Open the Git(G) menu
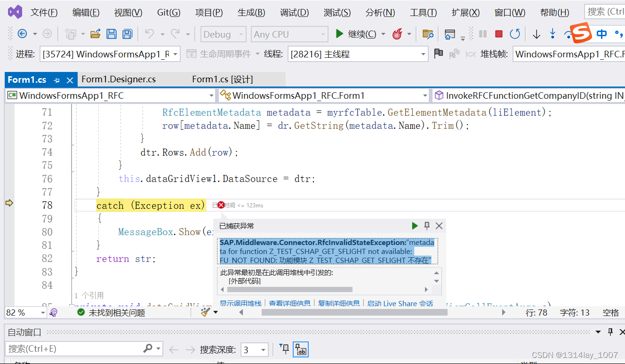Image resolution: width=625 pixels, height=364 pixels. pos(168,13)
